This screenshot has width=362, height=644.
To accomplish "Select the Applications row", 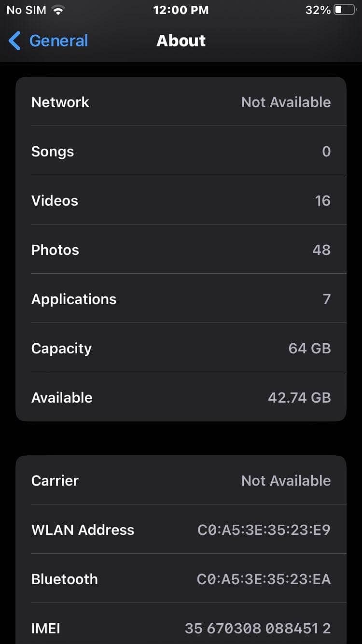I will [181, 299].
